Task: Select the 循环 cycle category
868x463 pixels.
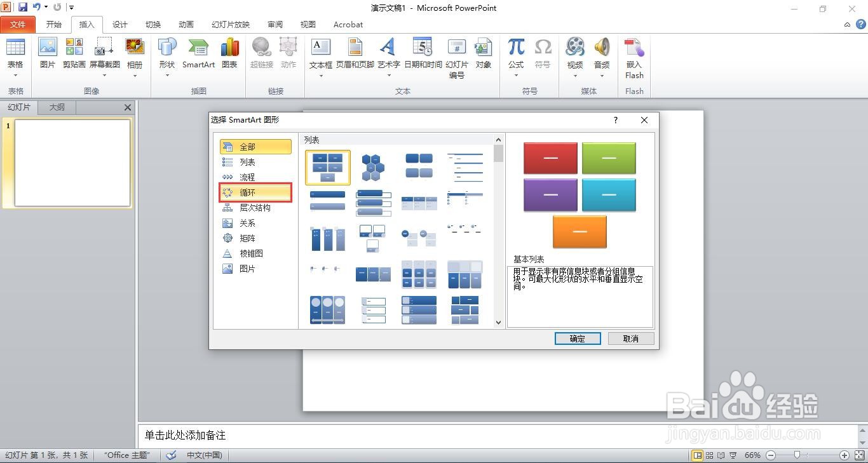Action: (x=255, y=192)
